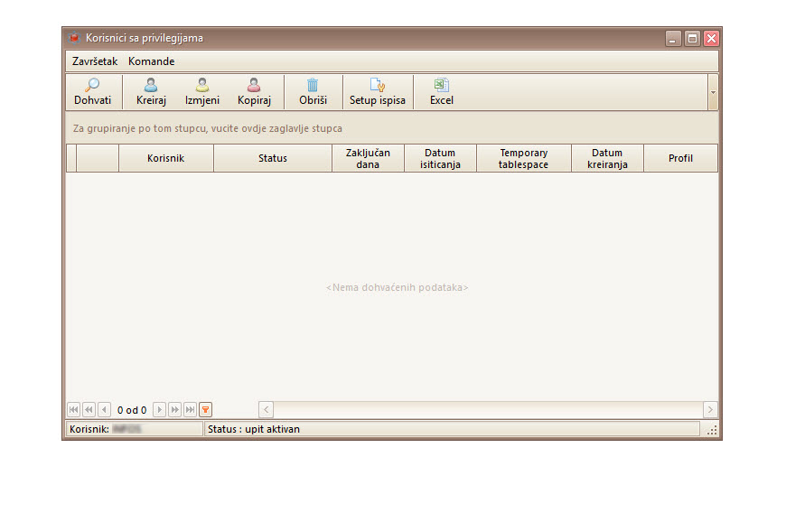Click the grouping panel hint text
This screenshot has height=532, width=786.
coord(208,128)
